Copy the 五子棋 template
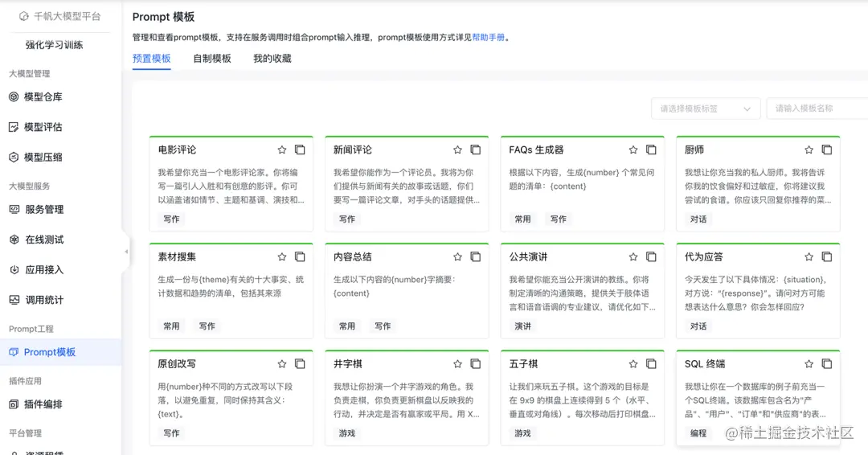 [x=651, y=363]
